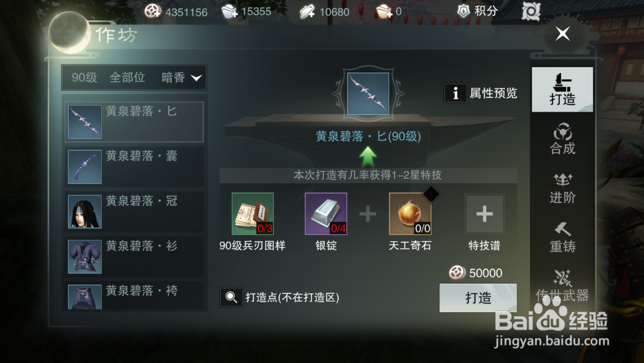Select the 90级兵刃图样 material icon
Image resolution: width=644 pixels, height=363 pixels.
(x=252, y=214)
